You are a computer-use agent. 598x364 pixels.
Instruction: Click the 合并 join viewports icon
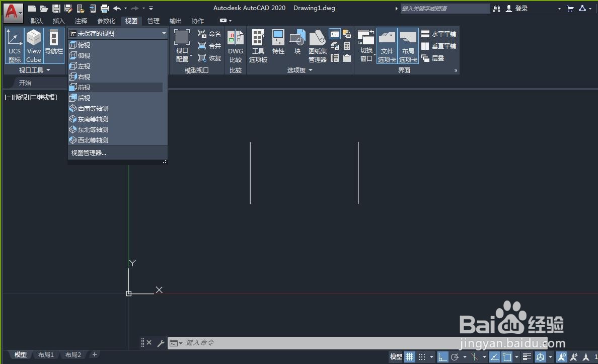(x=209, y=46)
